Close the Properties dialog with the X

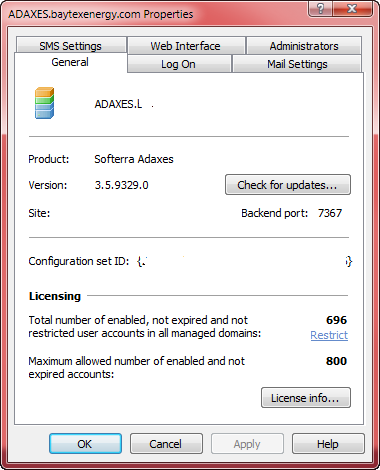point(352,8)
